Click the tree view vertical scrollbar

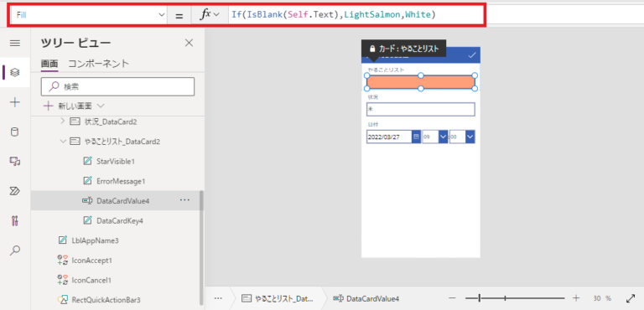pyautogui.click(x=201, y=248)
